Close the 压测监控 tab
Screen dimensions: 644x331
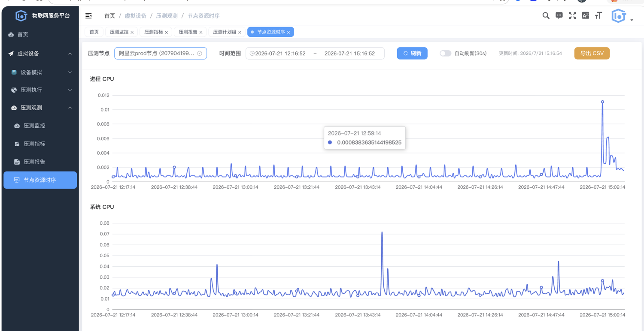[132, 33]
